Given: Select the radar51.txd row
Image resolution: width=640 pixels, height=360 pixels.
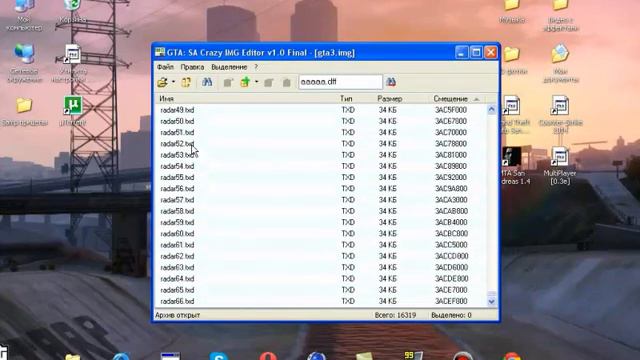Looking at the screenshot, I should (321, 133).
